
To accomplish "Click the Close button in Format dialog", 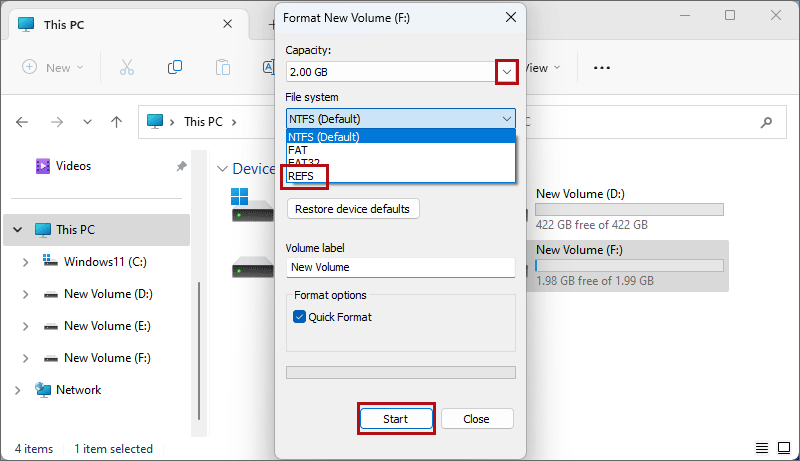I will click(x=477, y=419).
